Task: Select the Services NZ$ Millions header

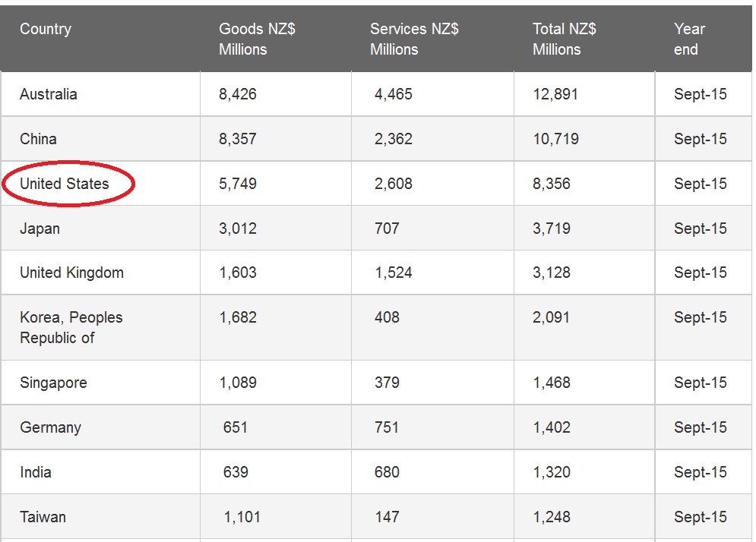Action: 414,39
